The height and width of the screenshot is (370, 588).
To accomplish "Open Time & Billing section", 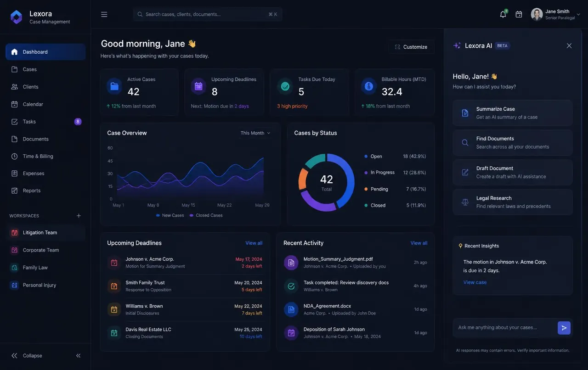I will [45, 156].
